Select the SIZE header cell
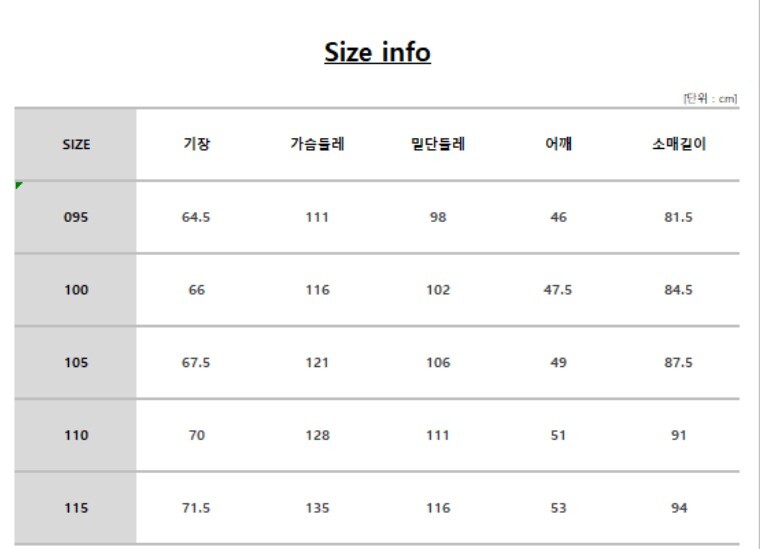 coord(76,144)
